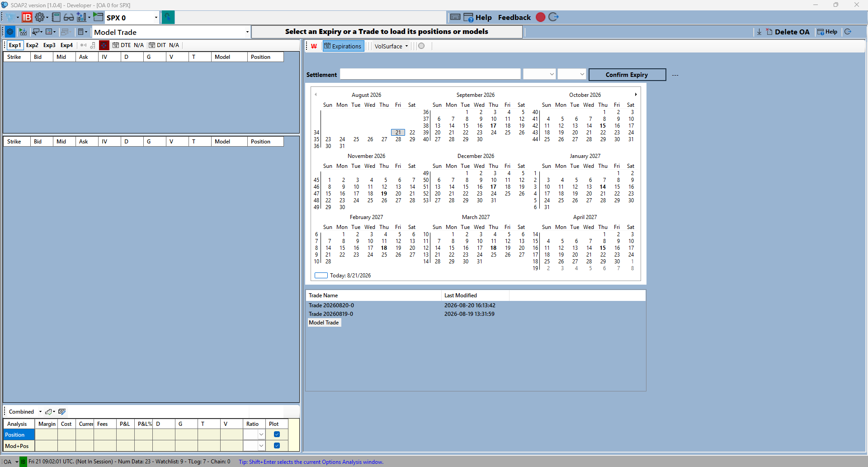Click the keyboard icon near Help
The width and height of the screenshot is (868, 467).
(455, 17)
